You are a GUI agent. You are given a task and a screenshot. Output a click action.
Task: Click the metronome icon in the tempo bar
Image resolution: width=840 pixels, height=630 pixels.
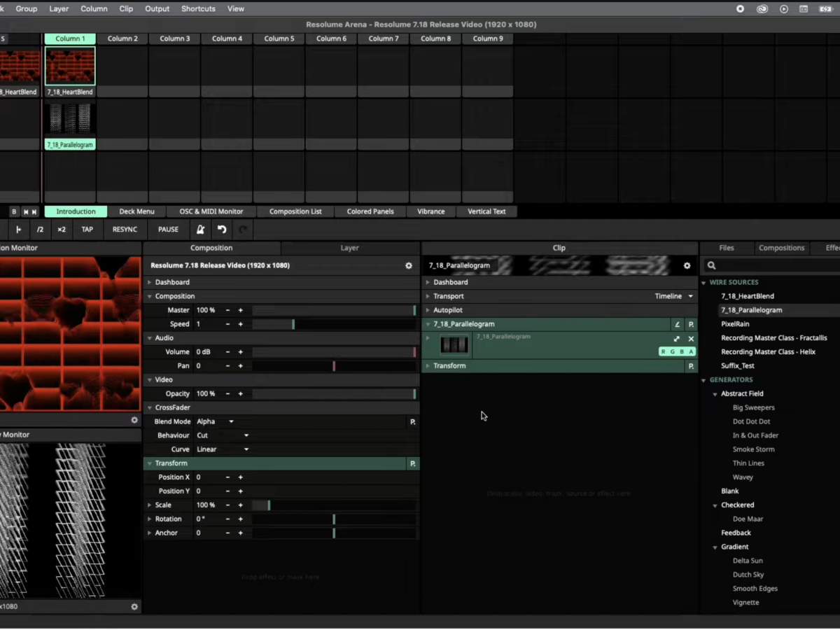200,230
